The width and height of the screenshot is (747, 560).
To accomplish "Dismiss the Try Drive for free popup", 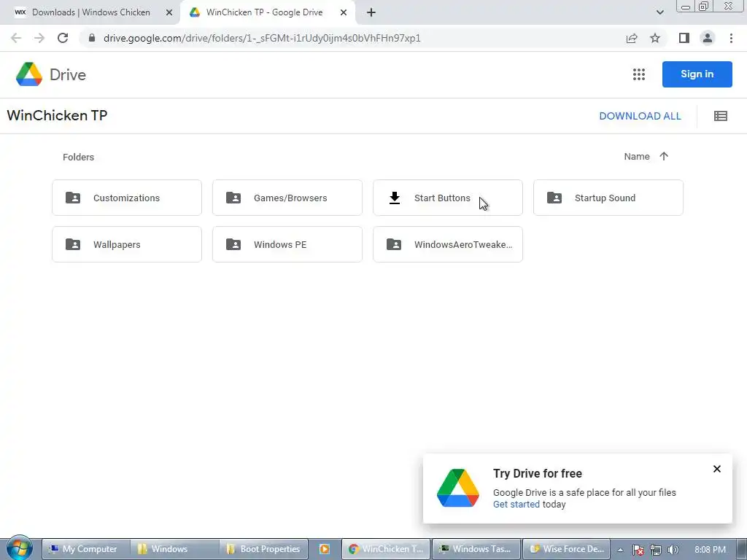I will click(x=717, y=469).
